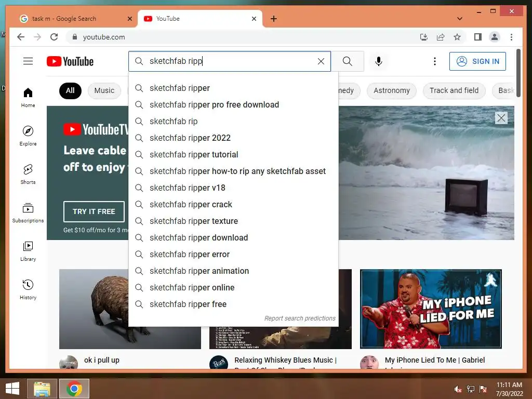
Task: Open 'Relaxing Whiskey Blues Music' video title
Action: (285, 361)
